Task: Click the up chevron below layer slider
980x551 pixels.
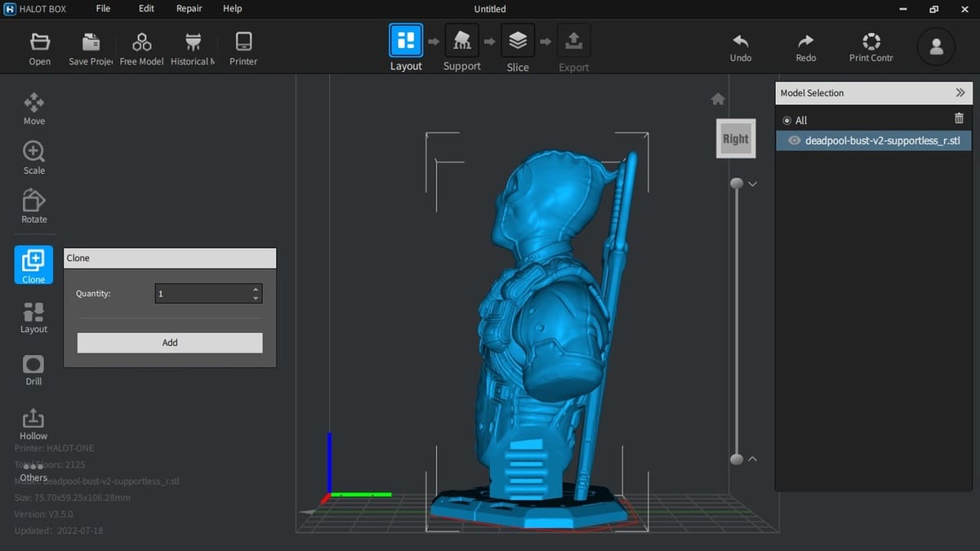Action: click(753, 459)
